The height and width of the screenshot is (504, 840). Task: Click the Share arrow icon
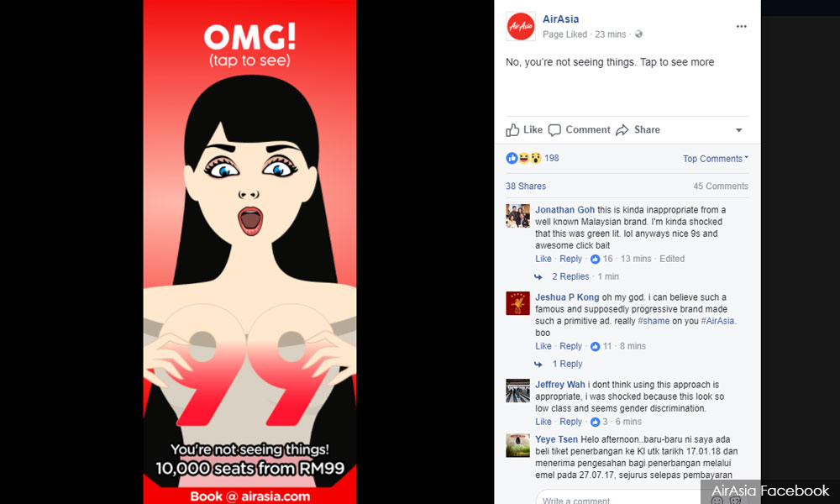point(622,130)
